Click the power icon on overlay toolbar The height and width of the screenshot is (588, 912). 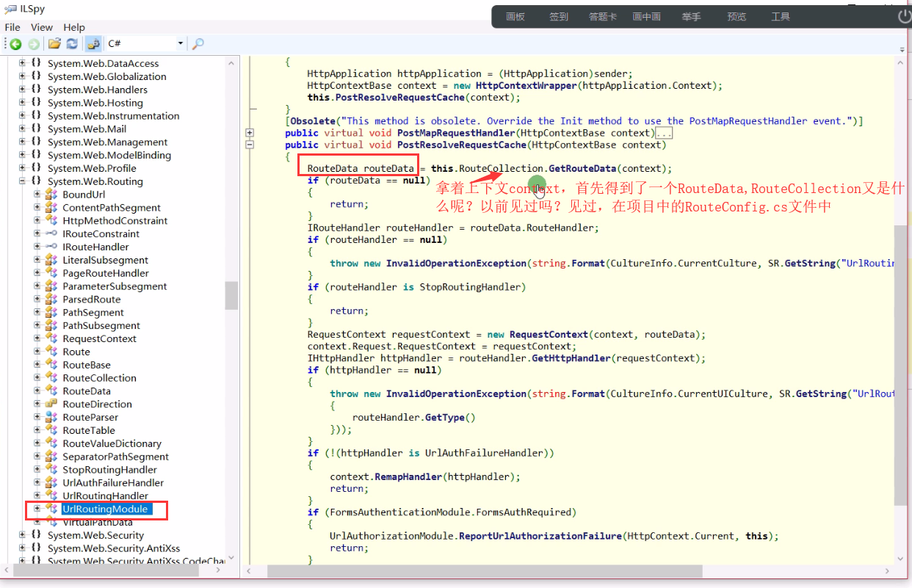pos(904,16)
